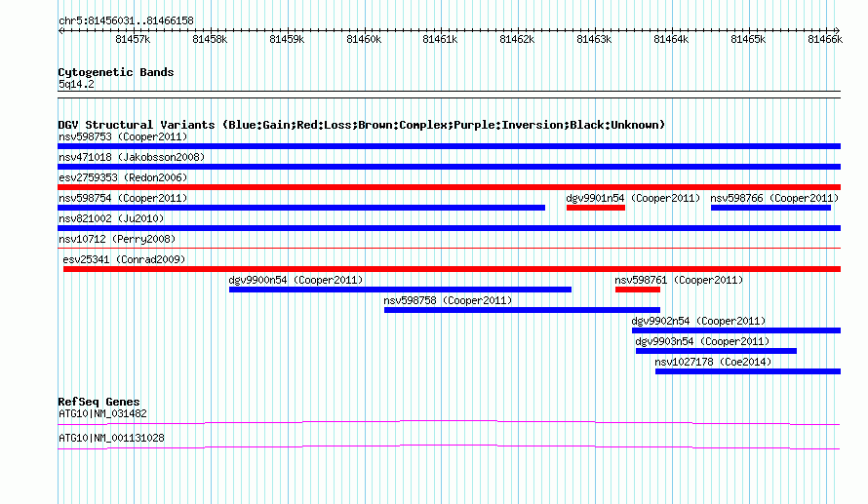This screenshot has height=504, width=868.
Task: Open the nsv598761 (Cooper2011) label
Action: point(679,280)
